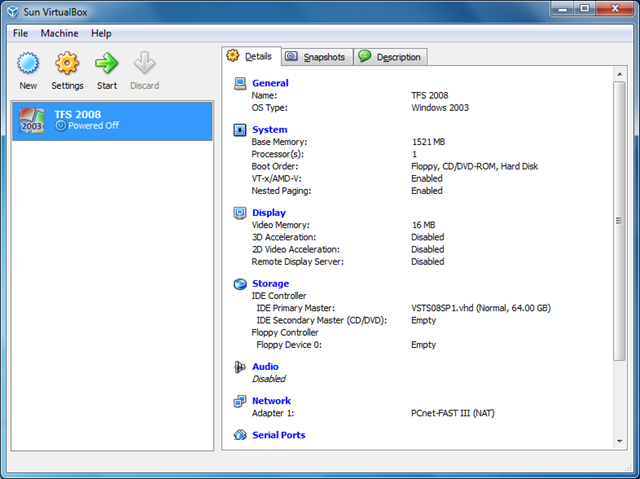Click the 3D Acceleration label
Viewport: 640px width, 479px height.
(x=284, y=237)
